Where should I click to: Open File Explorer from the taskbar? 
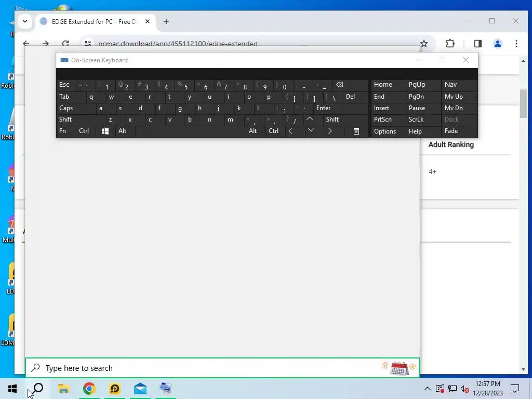pos(63,389)
